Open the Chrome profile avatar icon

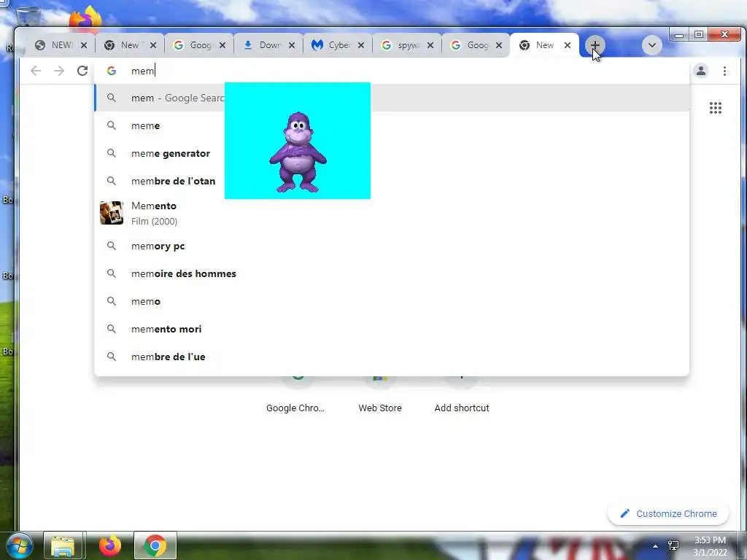[701, 71]
